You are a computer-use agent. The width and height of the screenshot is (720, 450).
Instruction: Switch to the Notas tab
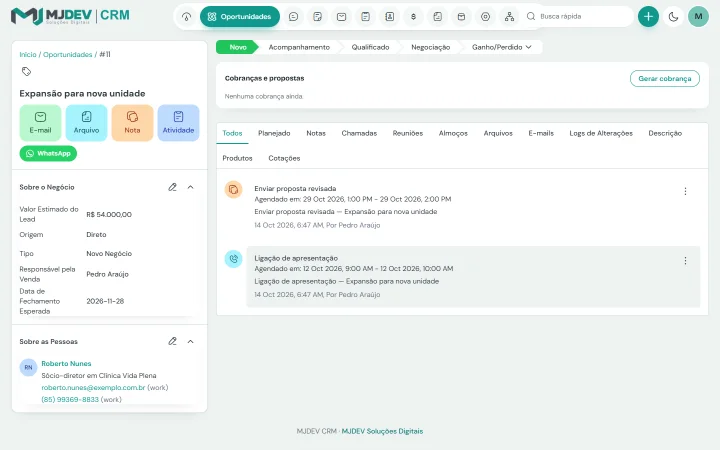[x=316, y=133]
